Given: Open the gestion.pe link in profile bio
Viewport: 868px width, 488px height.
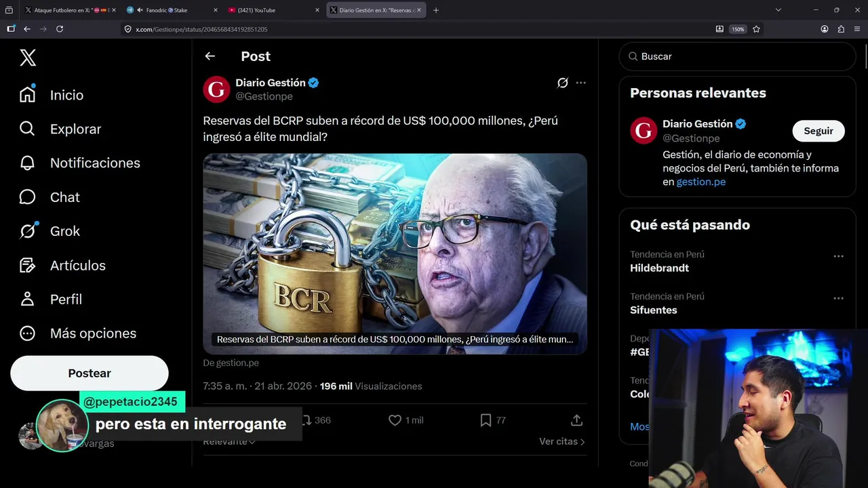Looking at the screenshot, I should pos(701,182).
